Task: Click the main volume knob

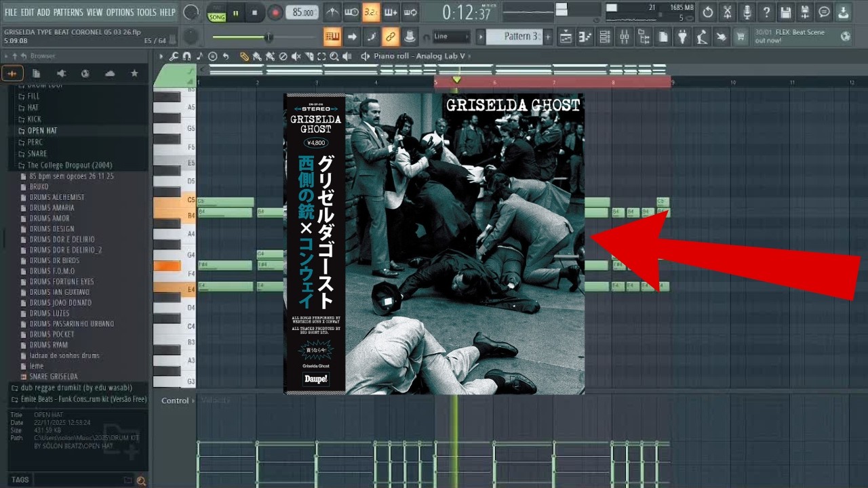Action: pyautogui.click(x=191, y=13)
